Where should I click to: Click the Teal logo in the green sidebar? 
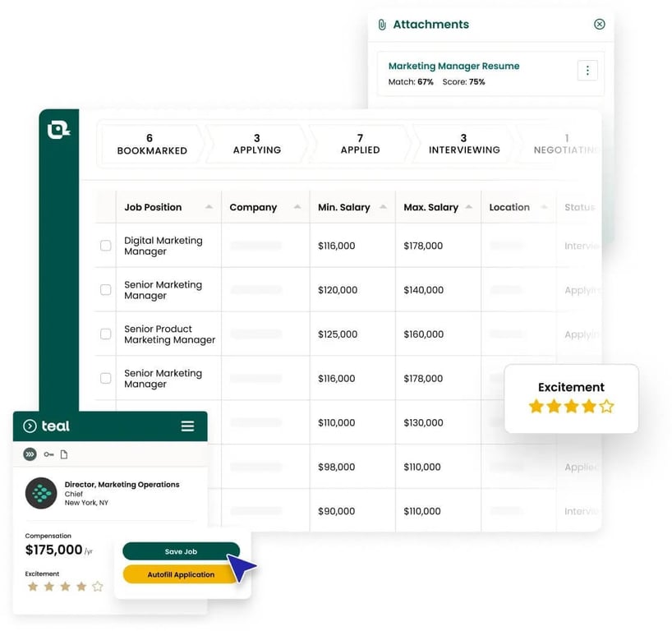pos(58,130)
